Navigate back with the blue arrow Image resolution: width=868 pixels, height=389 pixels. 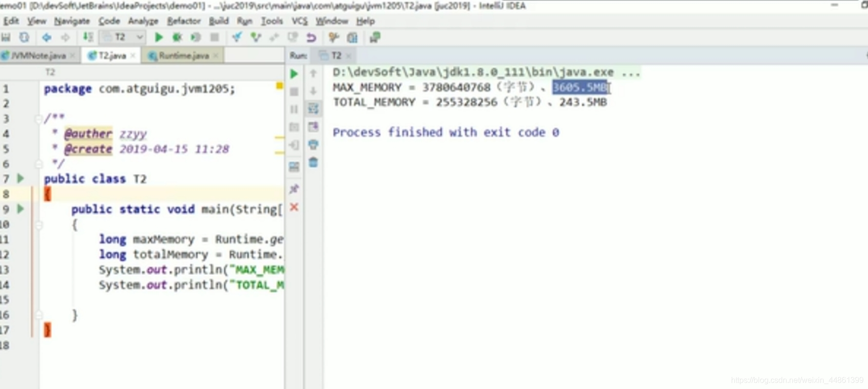[47, 38]
